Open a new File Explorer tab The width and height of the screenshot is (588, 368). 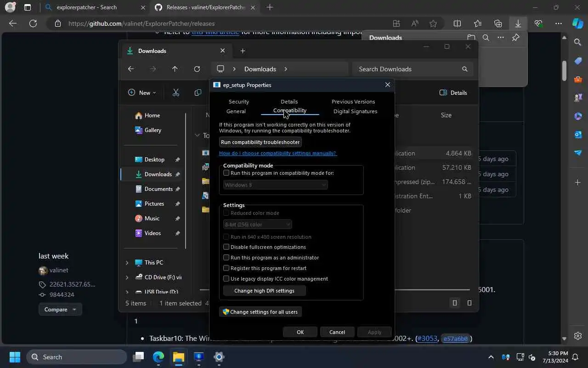(x=243, y=51)
